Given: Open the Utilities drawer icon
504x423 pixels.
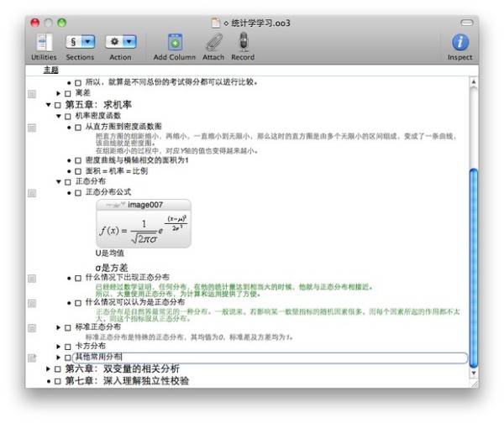Looking at the screenshot, I should click(x=44, y=43).
